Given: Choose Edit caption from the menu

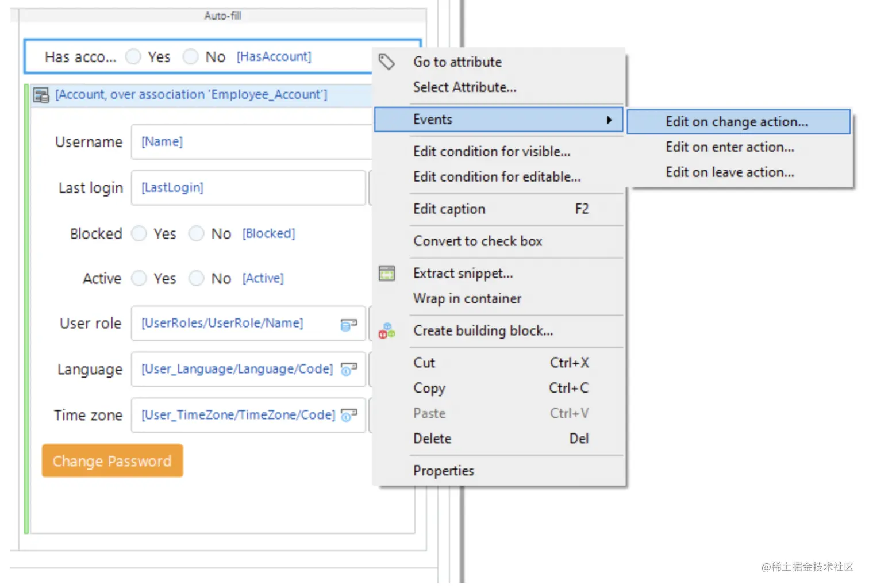Looking at the screenshot, I should [499, 209].
